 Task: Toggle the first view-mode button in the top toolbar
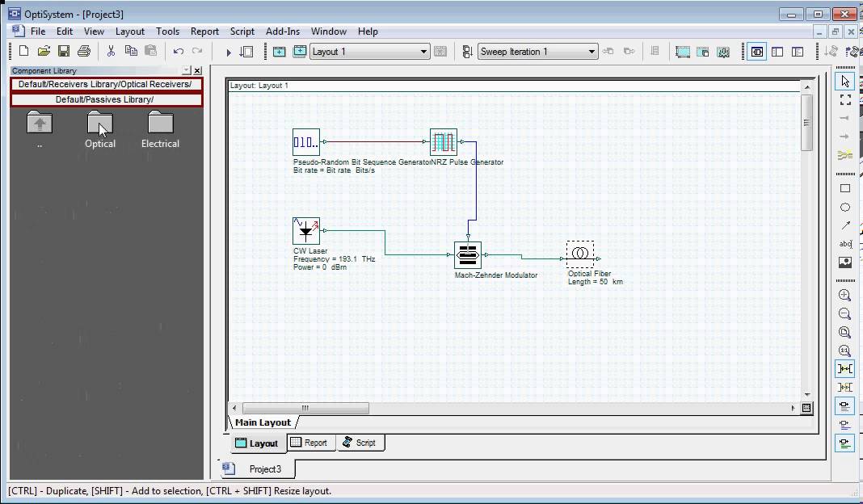[757, 52]
